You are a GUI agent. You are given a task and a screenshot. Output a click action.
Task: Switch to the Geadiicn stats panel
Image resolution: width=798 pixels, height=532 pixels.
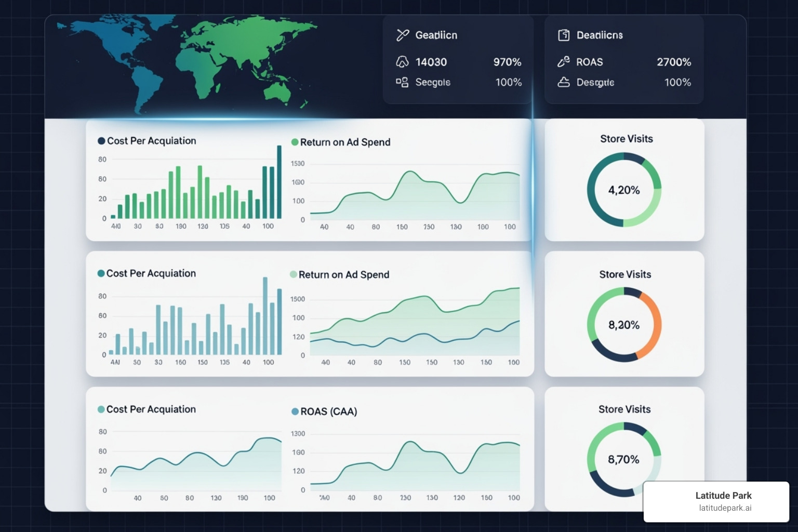click(457, 59)
